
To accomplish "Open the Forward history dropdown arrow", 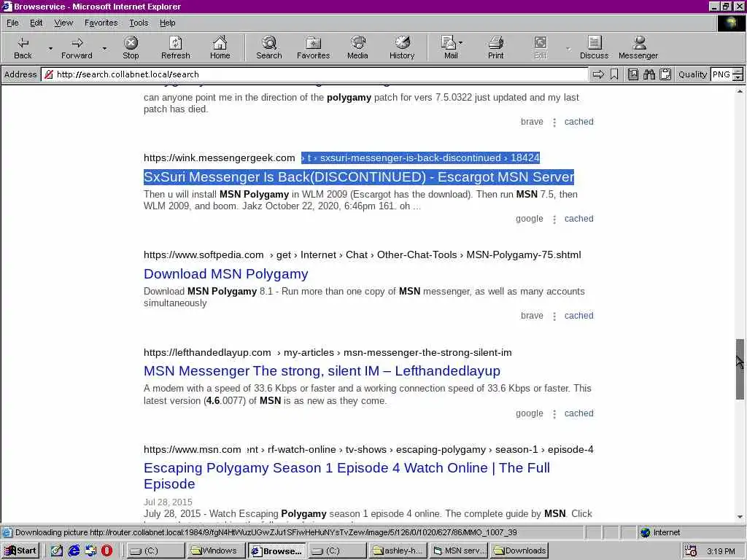I will tap(104, 48).
